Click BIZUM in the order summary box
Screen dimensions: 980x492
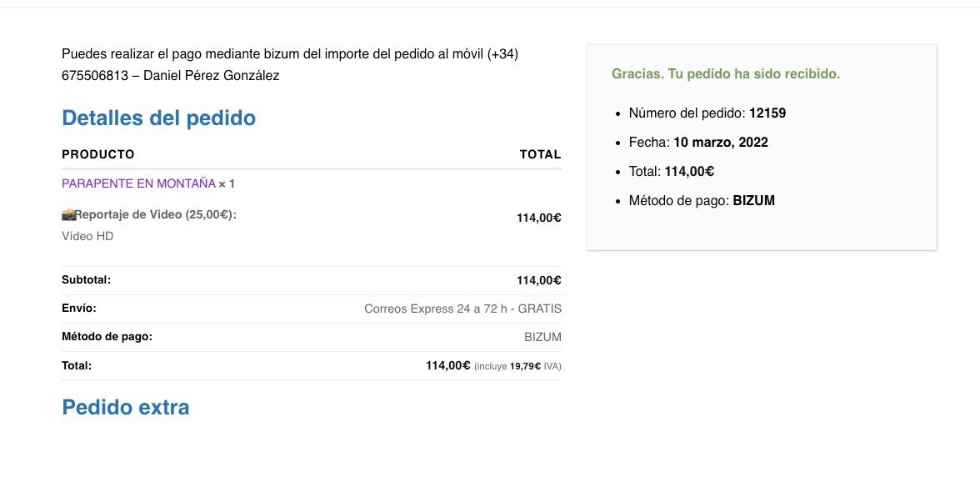(x=753, y=201)
